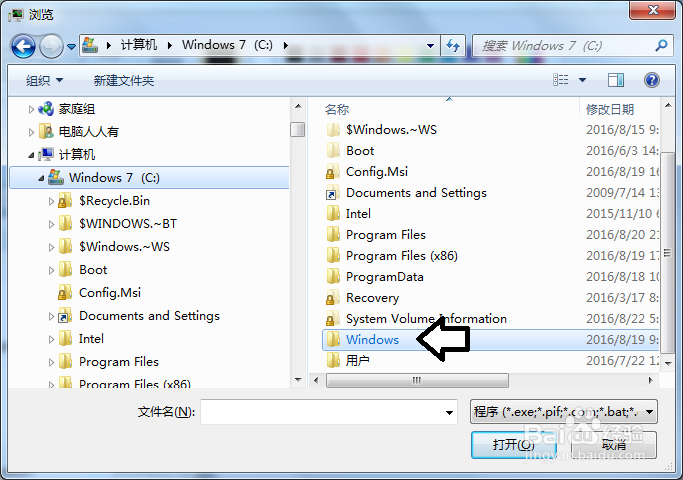This screenshot has height=480, width=683.
Task: Click the magnifier icon in search box
Action: click(661, 45)
